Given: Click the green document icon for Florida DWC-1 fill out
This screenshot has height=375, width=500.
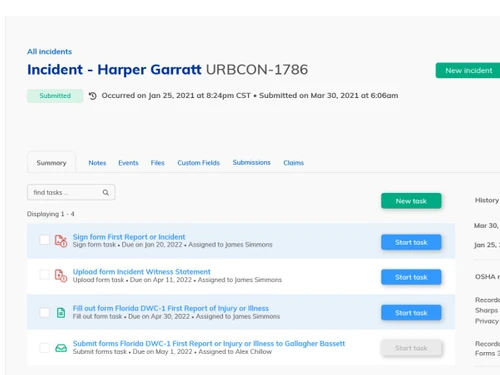Looking at the screenshot, I should pyautogui.click(x=61, y=313).
